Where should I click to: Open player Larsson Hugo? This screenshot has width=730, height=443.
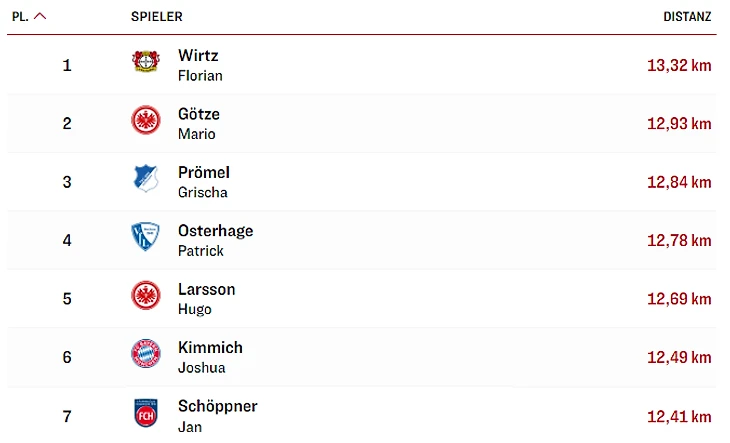pos(206,298)
